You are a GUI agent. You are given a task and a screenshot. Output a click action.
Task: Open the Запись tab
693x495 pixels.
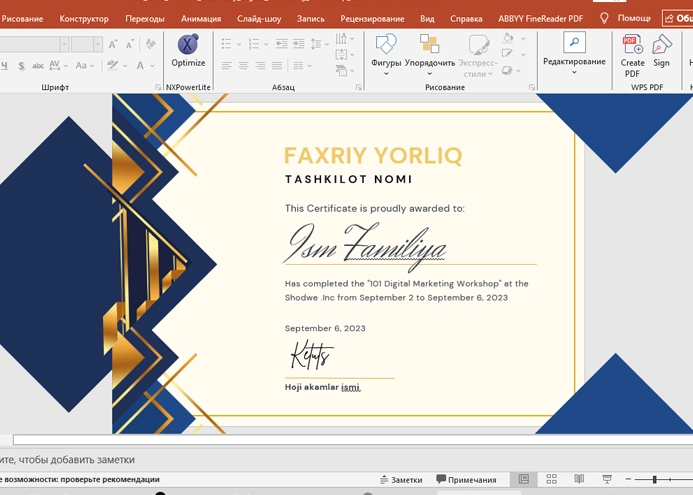click(311, 19)
